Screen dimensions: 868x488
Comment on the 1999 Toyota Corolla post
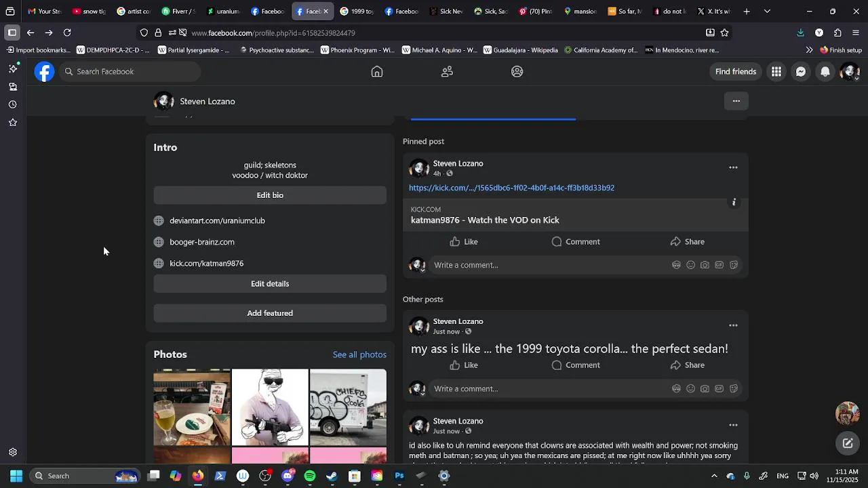576,365
